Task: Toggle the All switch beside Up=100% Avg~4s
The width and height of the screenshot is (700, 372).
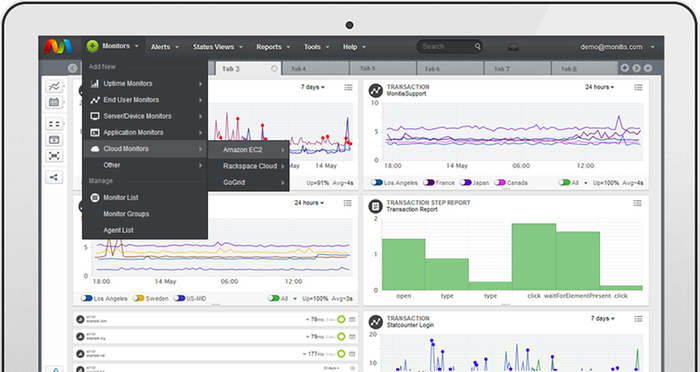Action: [x=564, y=183]
